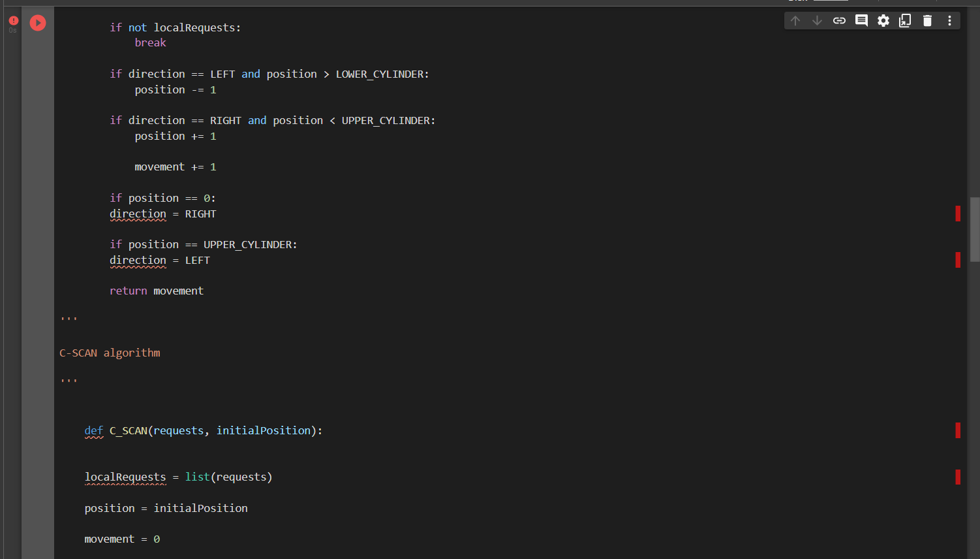
Task: Mirror the cell in a new tab
Action: tap(905, 20)
